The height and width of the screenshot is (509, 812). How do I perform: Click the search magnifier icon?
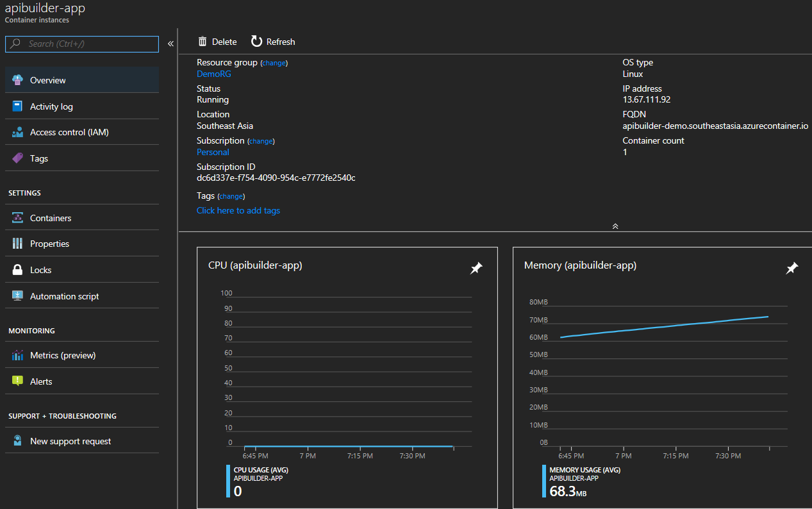click(x=16, y=44)
